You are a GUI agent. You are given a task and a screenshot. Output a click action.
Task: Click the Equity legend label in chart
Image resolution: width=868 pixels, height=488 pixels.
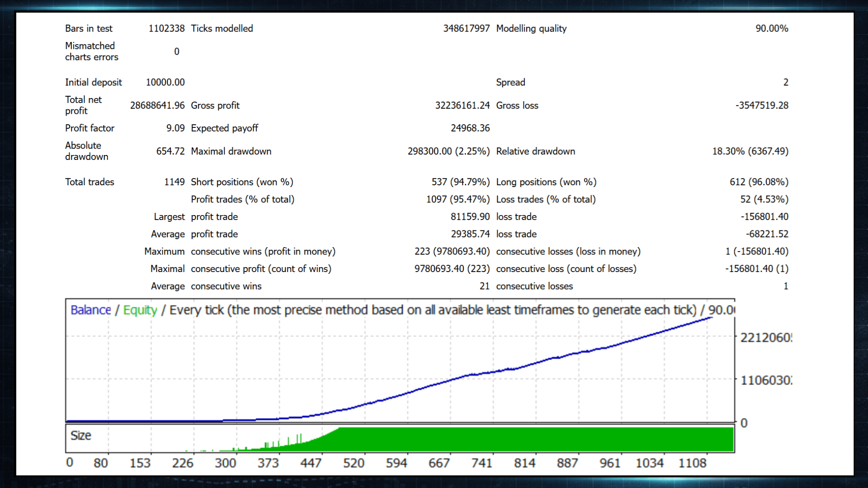pyautogui.click(x=140, y=310)
